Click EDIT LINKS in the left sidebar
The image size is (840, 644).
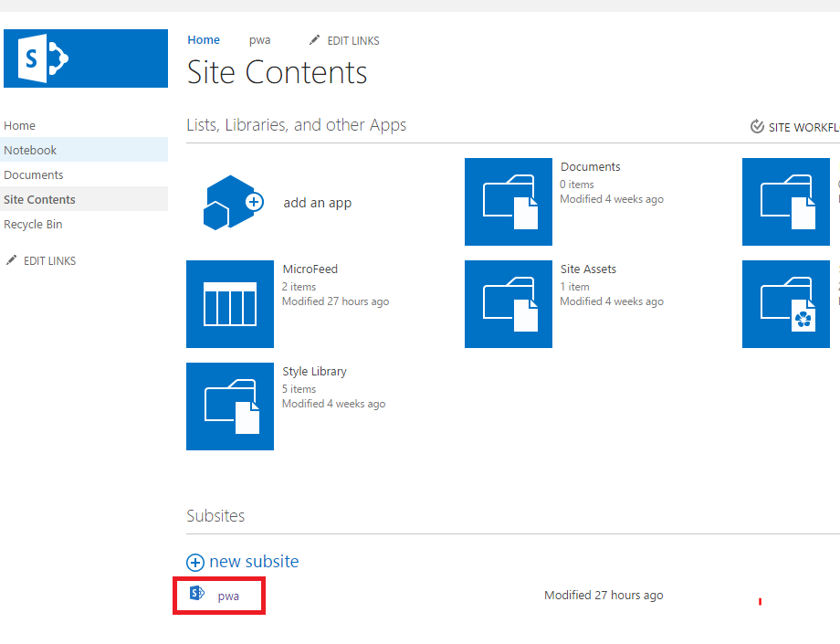click(50, 261)
